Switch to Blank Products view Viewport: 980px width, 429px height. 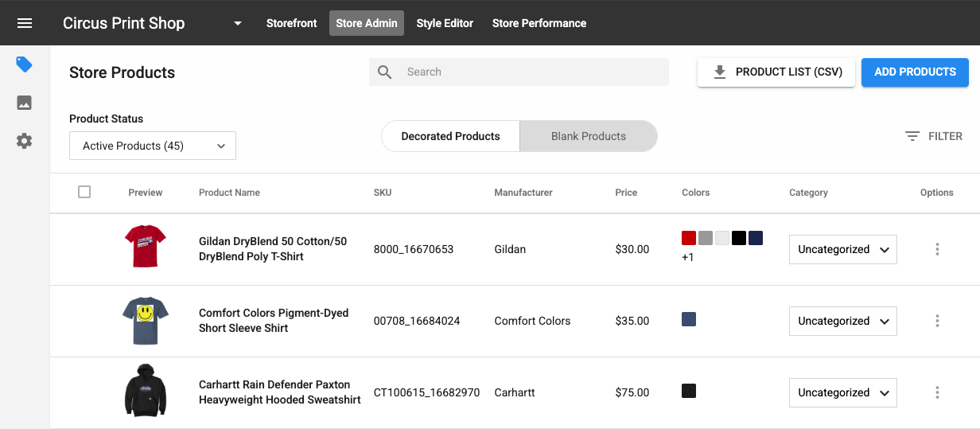589,136
